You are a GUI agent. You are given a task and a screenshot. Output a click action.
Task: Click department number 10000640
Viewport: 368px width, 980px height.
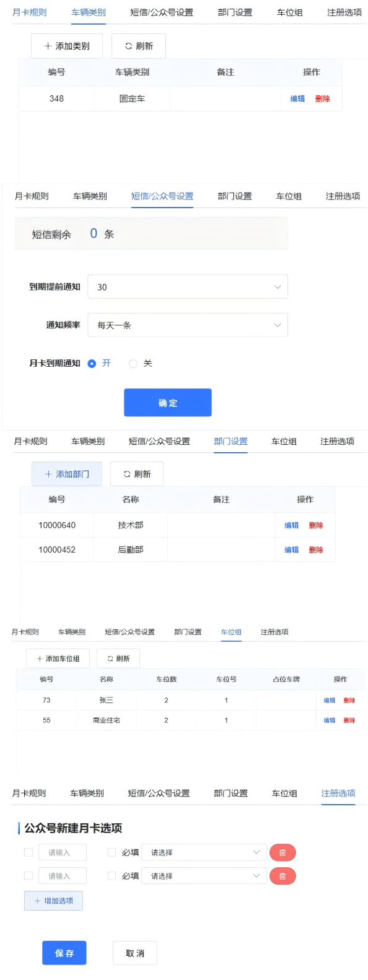57,525
